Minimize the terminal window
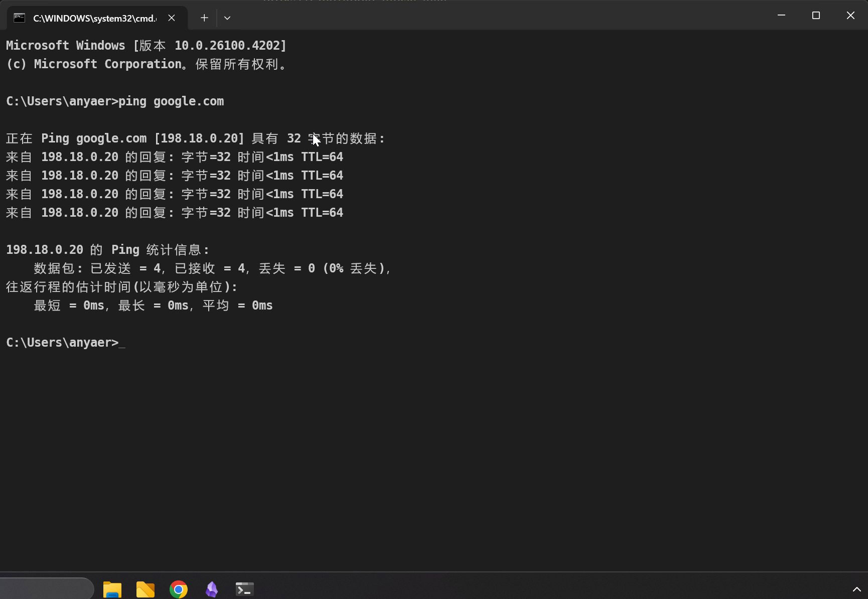This screenshot has height=599, width=868. coord(781,16)
